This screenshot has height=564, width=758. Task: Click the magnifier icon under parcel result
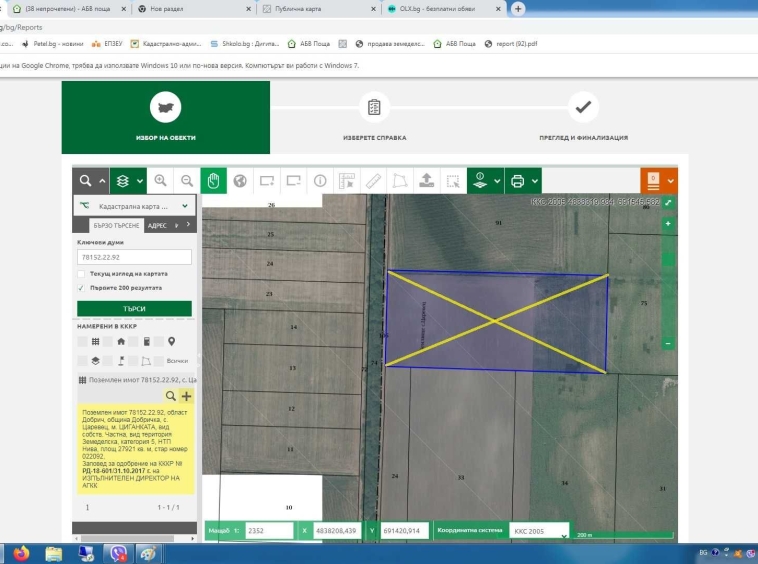[170, 397]
